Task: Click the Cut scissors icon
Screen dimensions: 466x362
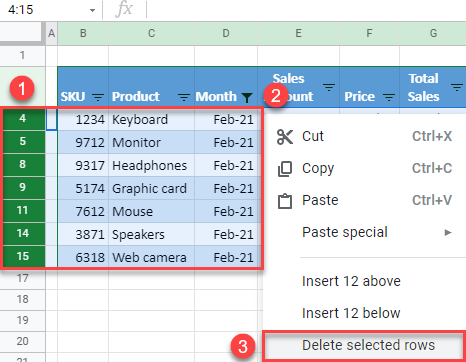Action: click(285, 137)
